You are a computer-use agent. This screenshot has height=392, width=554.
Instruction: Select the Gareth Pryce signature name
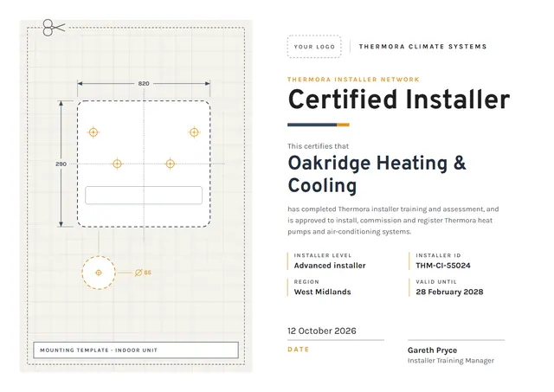coord(432,350)
